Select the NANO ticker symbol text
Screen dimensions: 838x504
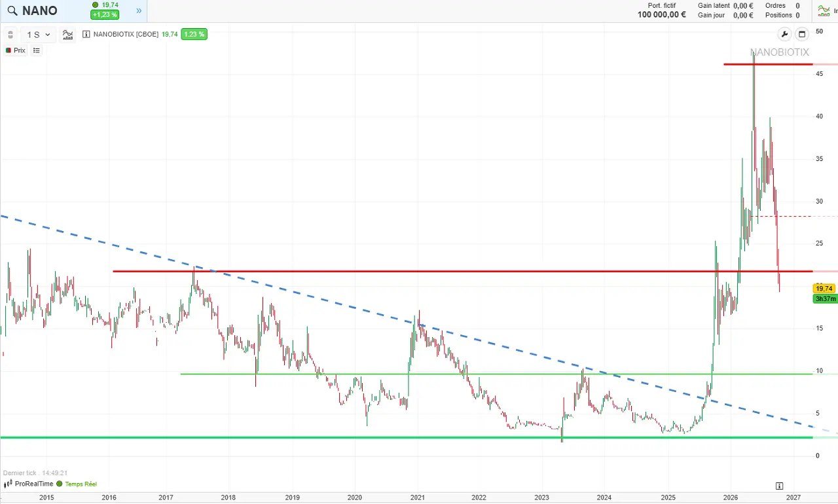[x=40, y=11]
